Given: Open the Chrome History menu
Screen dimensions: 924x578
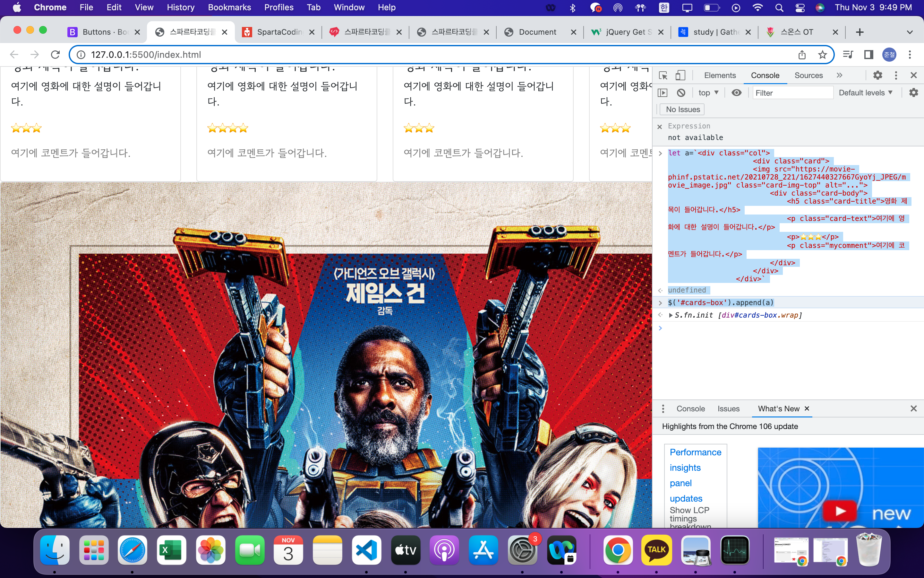Looking at the screenshot, I should click(181, 7).
